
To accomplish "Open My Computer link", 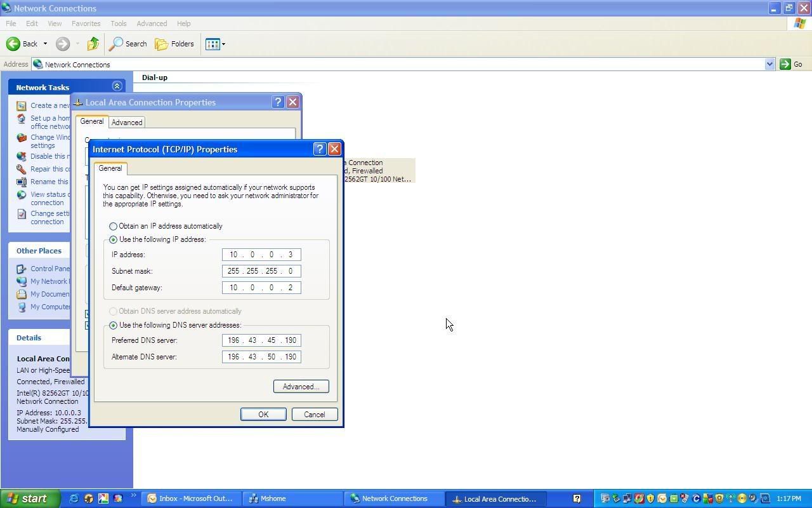I will (x=49, y=307).
